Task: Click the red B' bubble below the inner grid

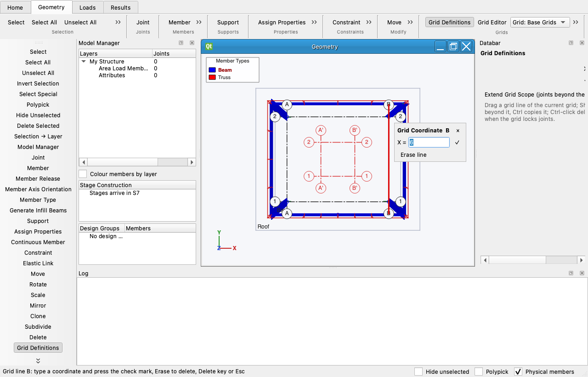Action: (355, 188)
